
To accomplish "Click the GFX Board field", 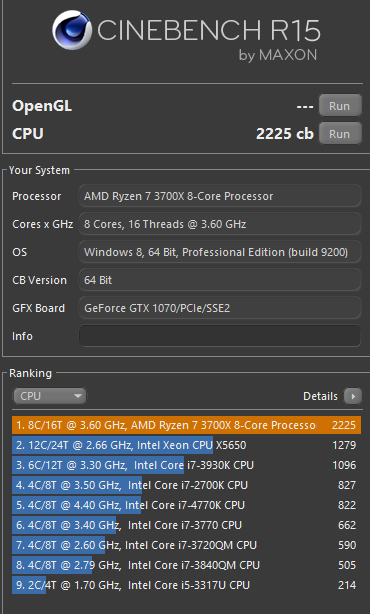I will click(x=220, y=308).
